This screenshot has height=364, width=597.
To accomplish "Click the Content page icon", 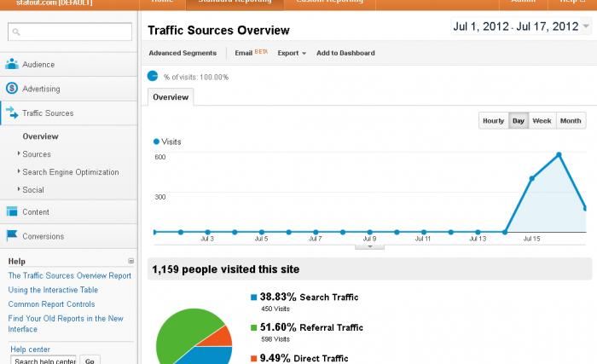I will [12, 211].
